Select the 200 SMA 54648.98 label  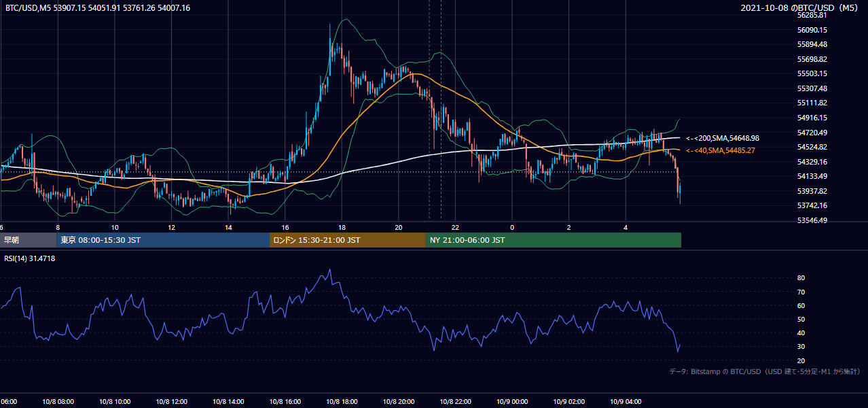[x=723, y=138]
